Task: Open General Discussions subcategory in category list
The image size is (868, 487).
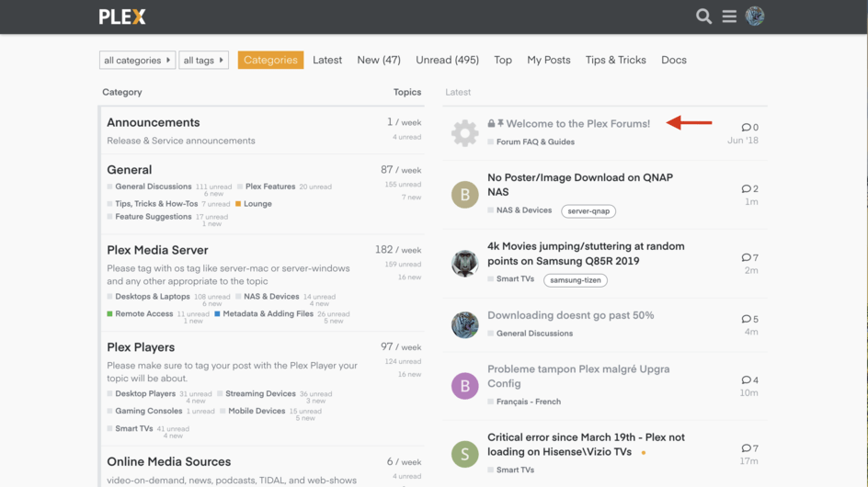Action: click(x=154, y=187)
